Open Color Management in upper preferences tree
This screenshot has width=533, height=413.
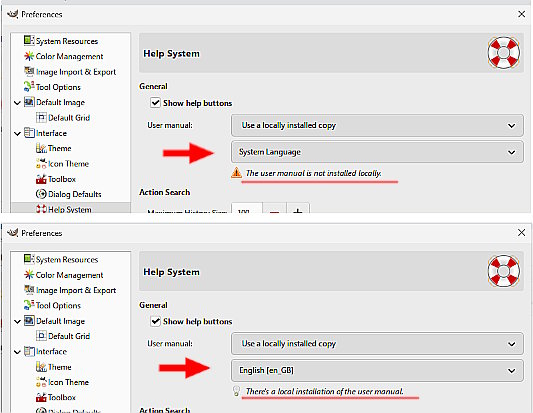64,56
